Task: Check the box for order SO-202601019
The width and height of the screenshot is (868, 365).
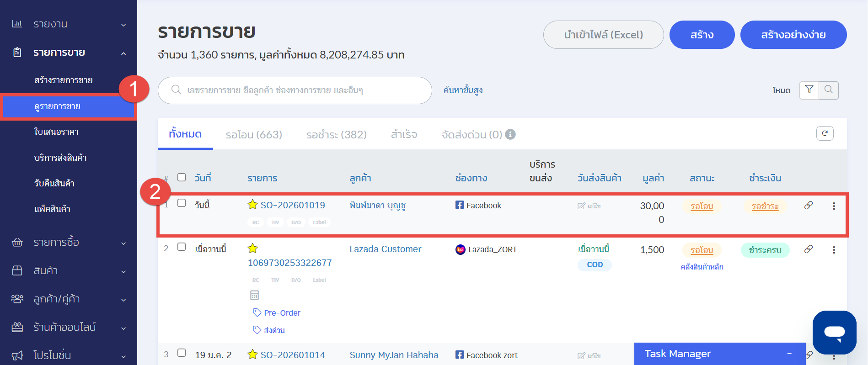Action: tap(182, 203)
